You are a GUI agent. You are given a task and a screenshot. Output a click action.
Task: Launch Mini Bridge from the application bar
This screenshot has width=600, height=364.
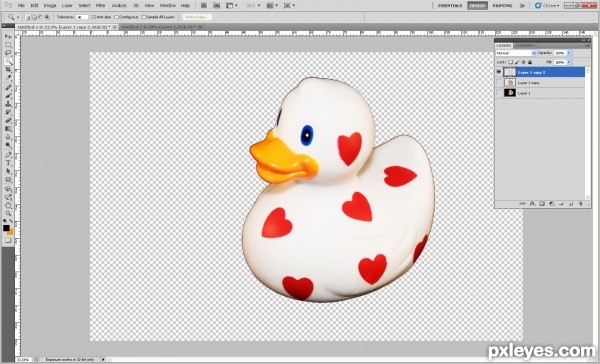tap(217, 6)
